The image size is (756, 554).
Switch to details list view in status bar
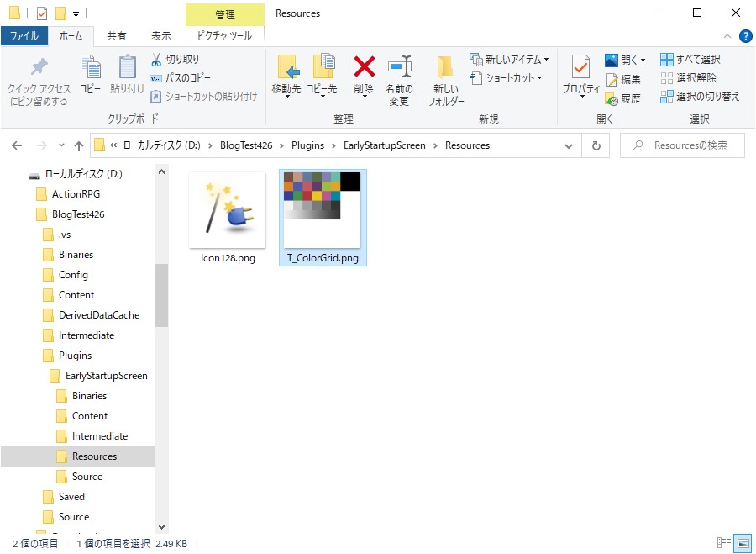pyautogui.click(x=724, y=543)
